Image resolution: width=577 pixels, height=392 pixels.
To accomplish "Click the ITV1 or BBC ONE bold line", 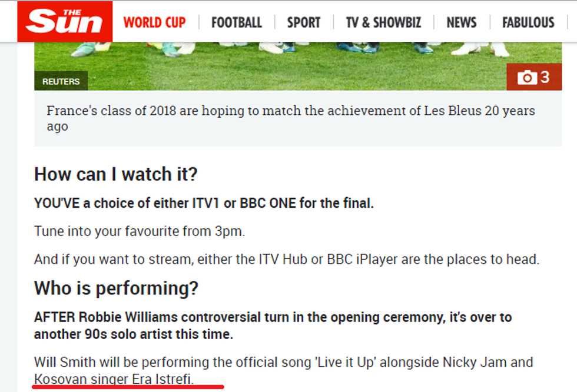I will [x=204, y=203].
